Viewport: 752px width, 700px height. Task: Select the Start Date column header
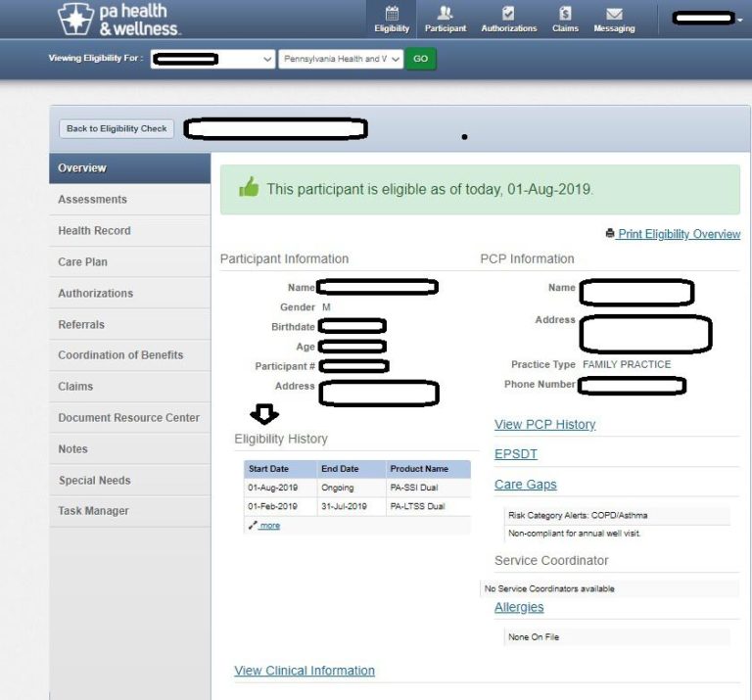click(268, 469)
